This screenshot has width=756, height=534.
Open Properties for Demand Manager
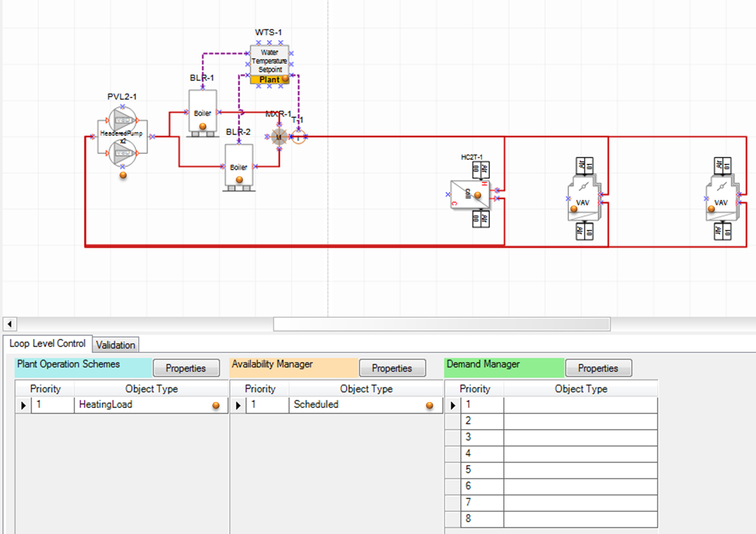pyautogui.click(x=598, y=368)
